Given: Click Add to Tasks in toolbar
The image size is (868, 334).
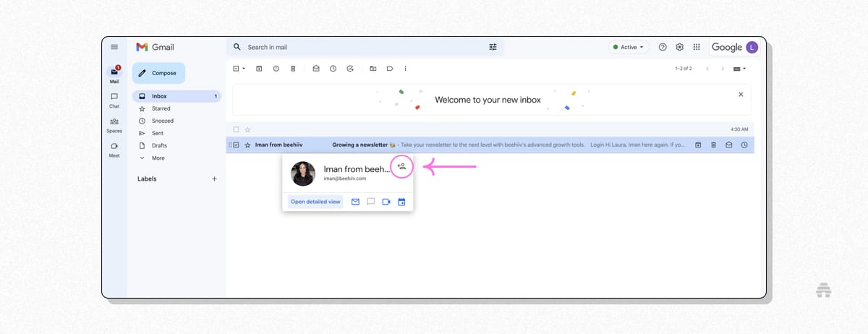Looking at the screenshot, I should coord(350,69).
